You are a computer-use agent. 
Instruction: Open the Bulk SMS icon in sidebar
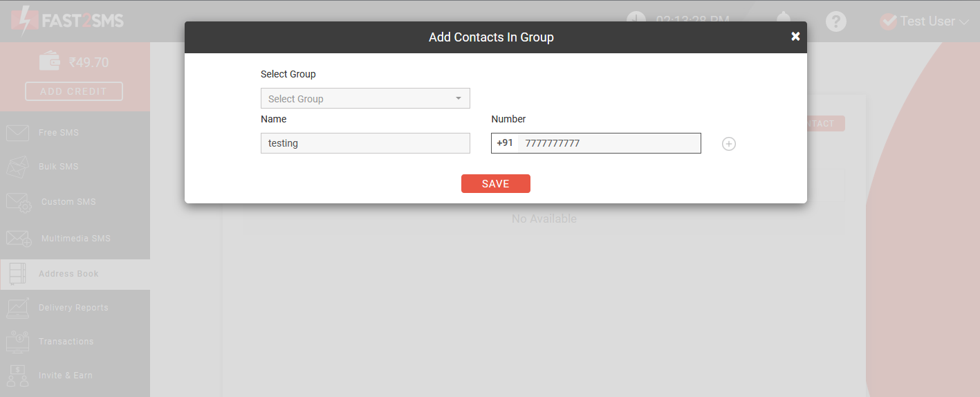click(x=17, y=167)
